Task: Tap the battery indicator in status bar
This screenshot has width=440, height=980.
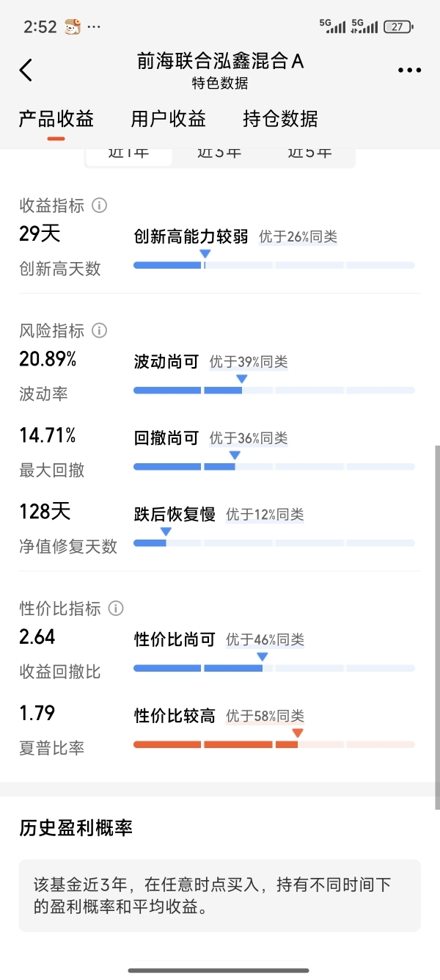Action: click(398, 27)
